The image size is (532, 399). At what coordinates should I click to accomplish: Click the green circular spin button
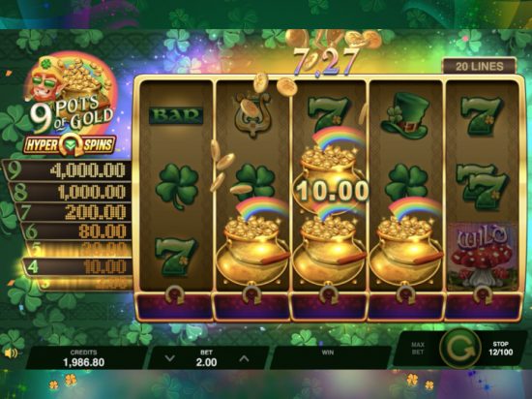(460, 348)
